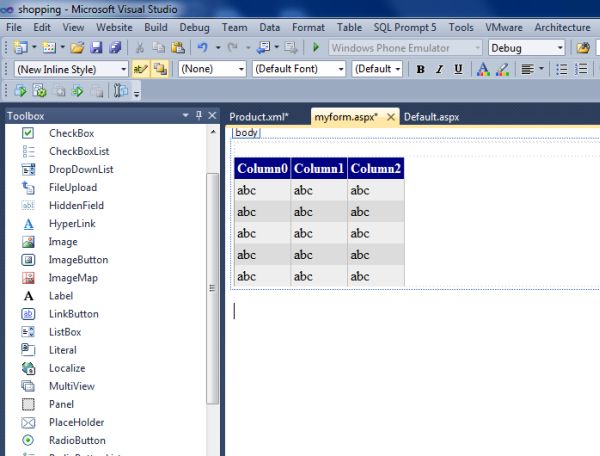Click the Open File folder icon
The width and height of the screenshot is (600, 456).
(x=77, y=48)
